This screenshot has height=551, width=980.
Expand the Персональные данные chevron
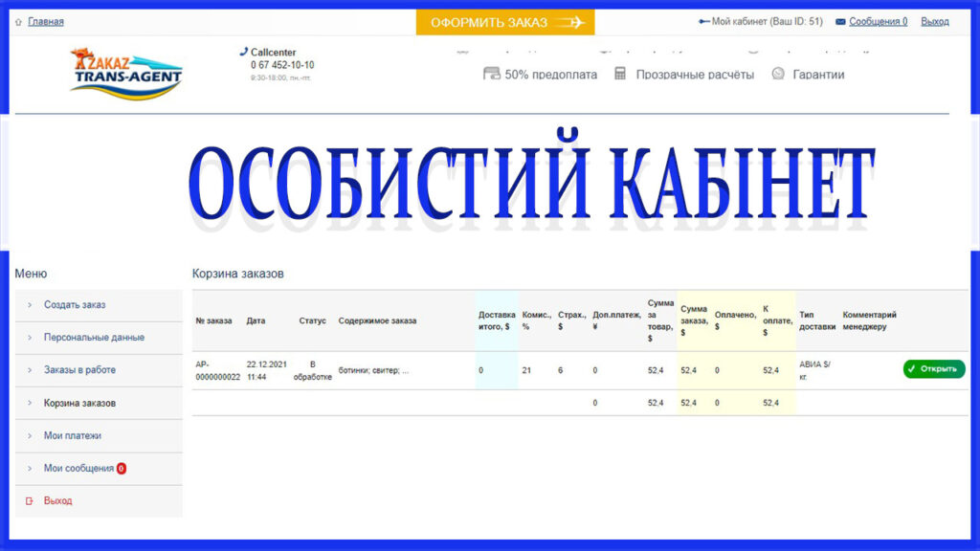(x=29, y=338)
